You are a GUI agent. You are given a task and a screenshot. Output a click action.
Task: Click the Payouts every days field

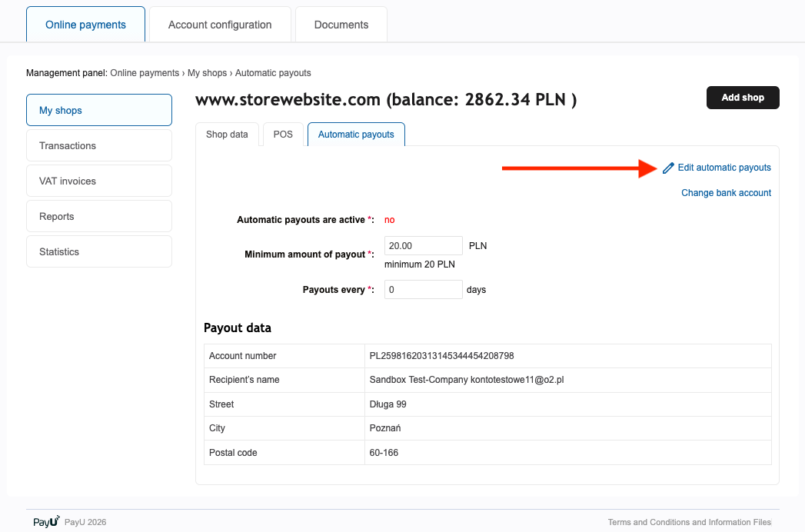423,289
